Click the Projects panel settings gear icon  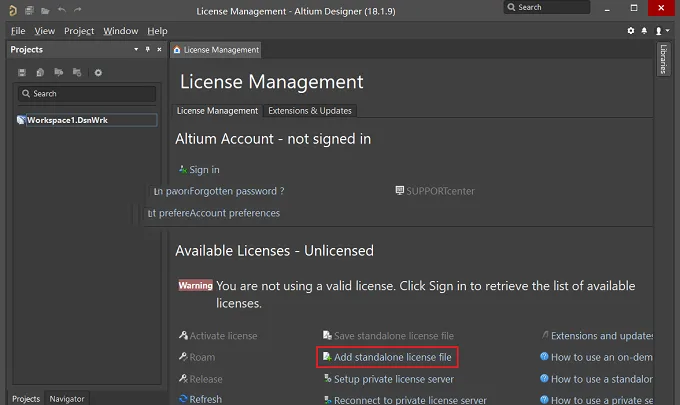(98, 72)
